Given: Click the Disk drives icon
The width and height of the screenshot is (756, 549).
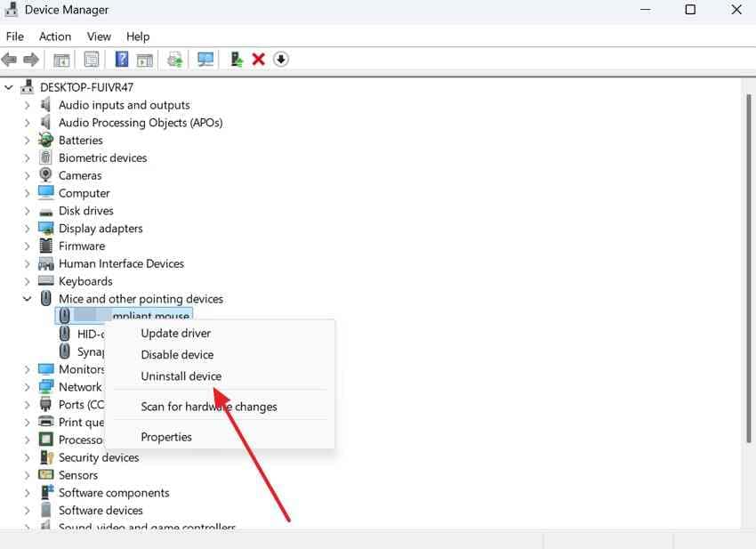Looking at the screenshot, I should pyautogui.click(x=45, y=212).
